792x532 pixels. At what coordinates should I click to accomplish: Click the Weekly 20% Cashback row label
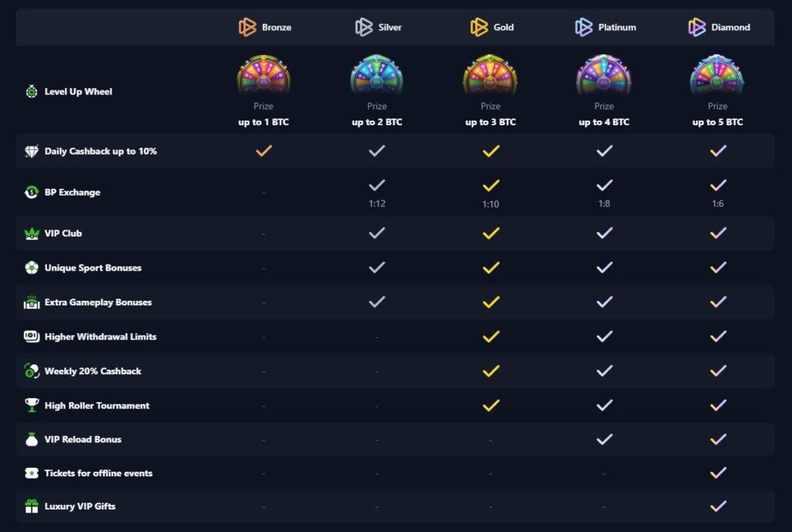93,370
